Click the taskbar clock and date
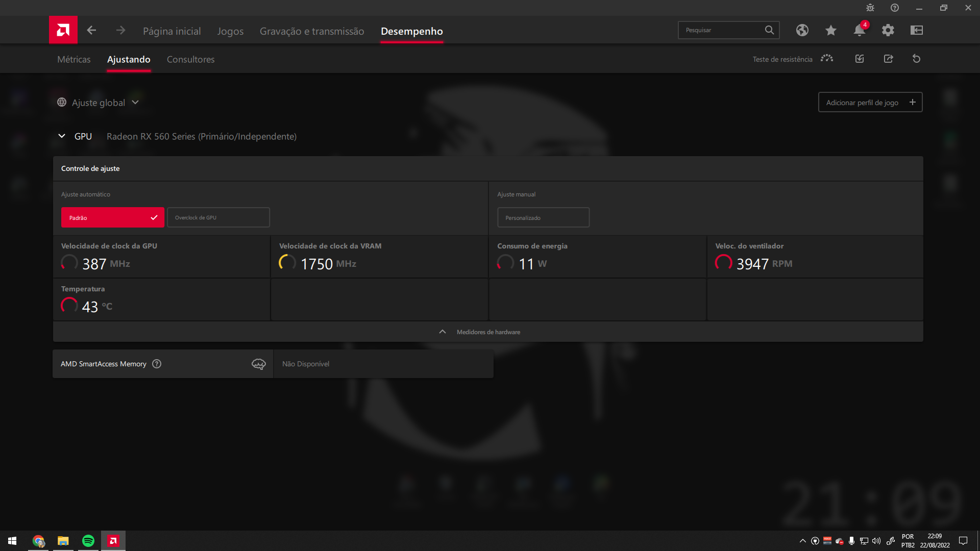 click(935, 541)
